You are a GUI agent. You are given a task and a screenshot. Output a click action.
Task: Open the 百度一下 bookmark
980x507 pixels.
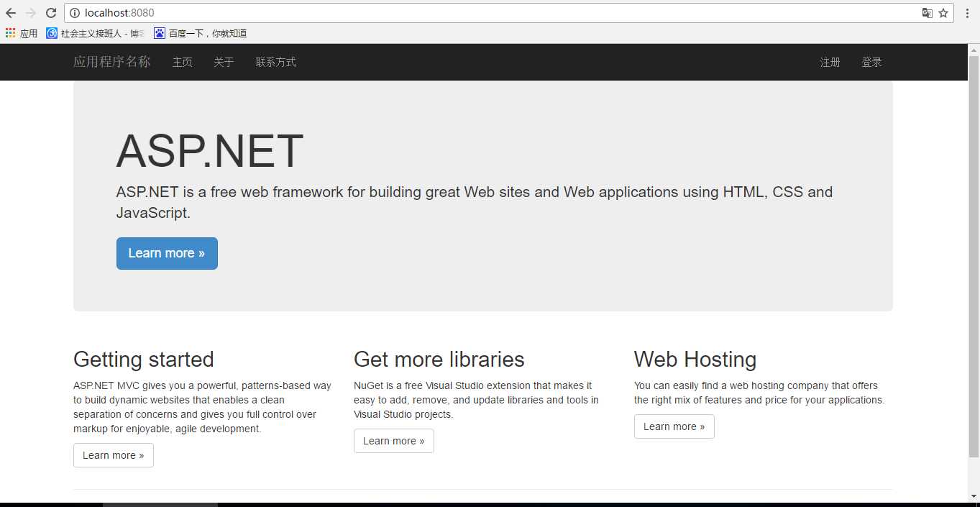click(201, 33)
